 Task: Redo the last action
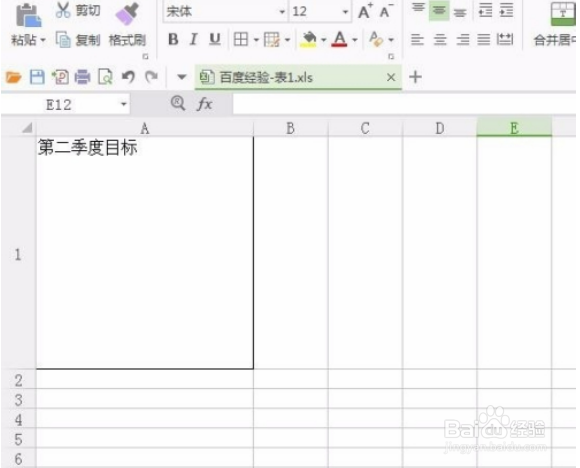coord(151,77)
